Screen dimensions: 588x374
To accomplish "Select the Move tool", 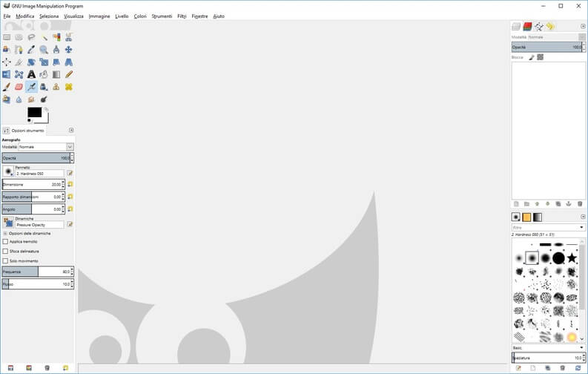I will click(69, 50).
